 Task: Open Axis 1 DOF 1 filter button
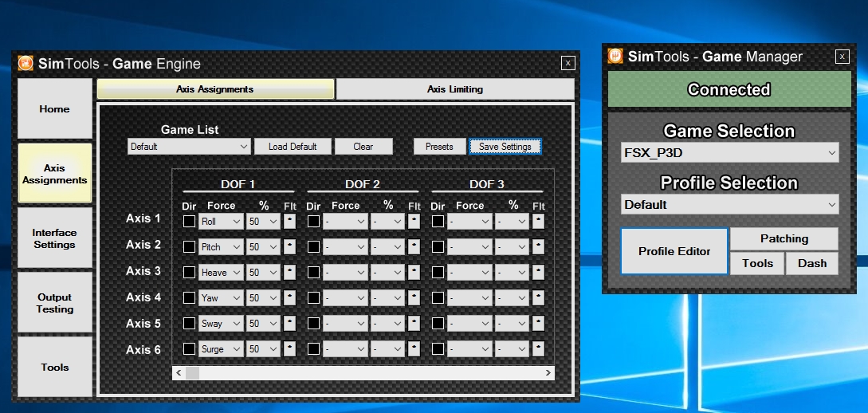coord(289,222)
